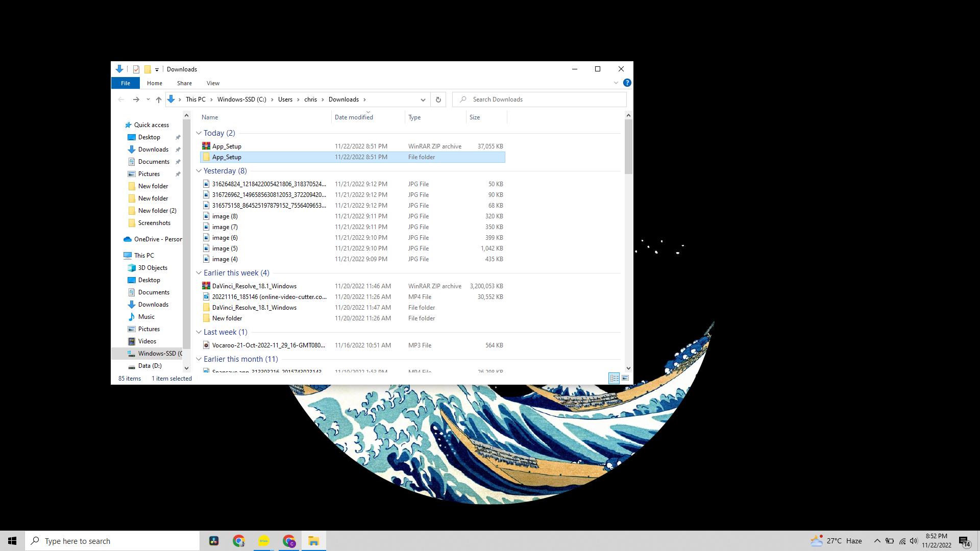Sort by the Size column header
Screen dimensions: 980x551
click(475, 117)
